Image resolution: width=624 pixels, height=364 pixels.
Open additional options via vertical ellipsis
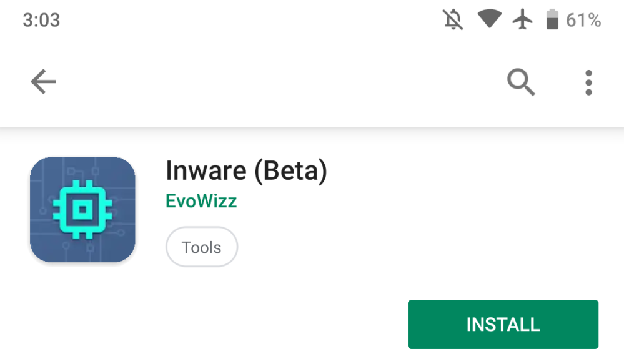coord(587,82)
